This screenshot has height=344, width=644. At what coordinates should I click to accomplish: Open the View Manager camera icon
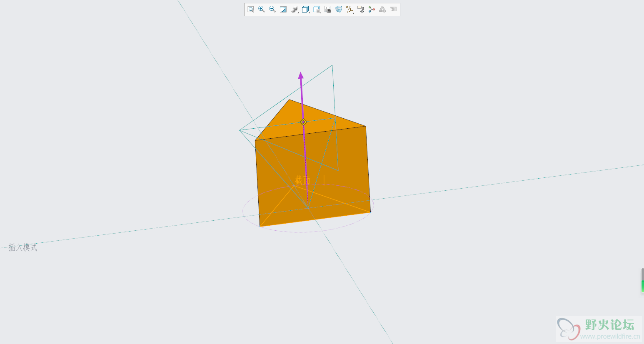[x=328, y=9]
